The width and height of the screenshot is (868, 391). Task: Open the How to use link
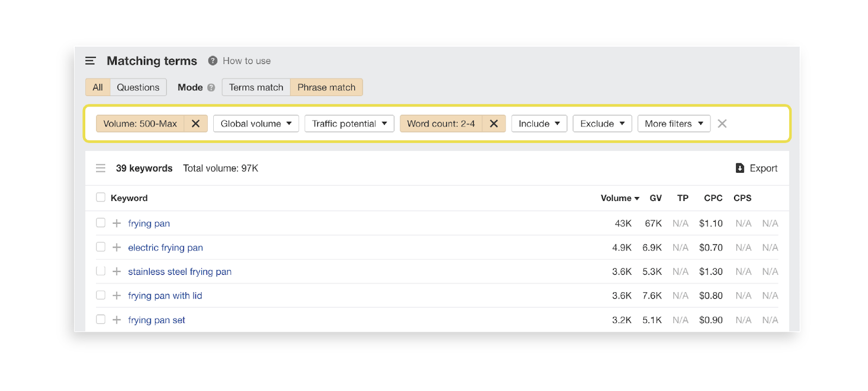(246, 61)
